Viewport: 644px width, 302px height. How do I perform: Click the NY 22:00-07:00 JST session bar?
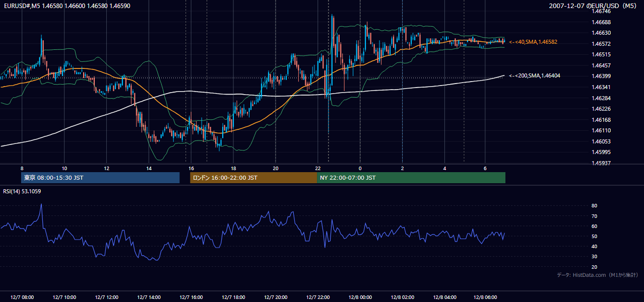tap(411, 178)
